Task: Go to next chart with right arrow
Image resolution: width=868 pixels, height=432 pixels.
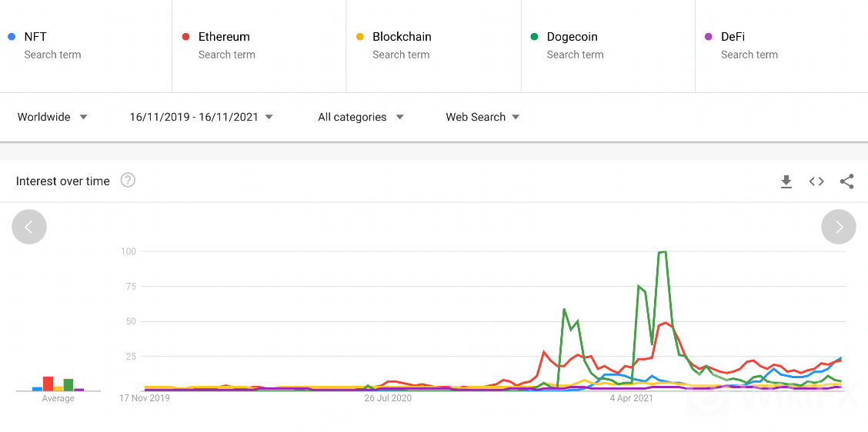Action: 839,227
